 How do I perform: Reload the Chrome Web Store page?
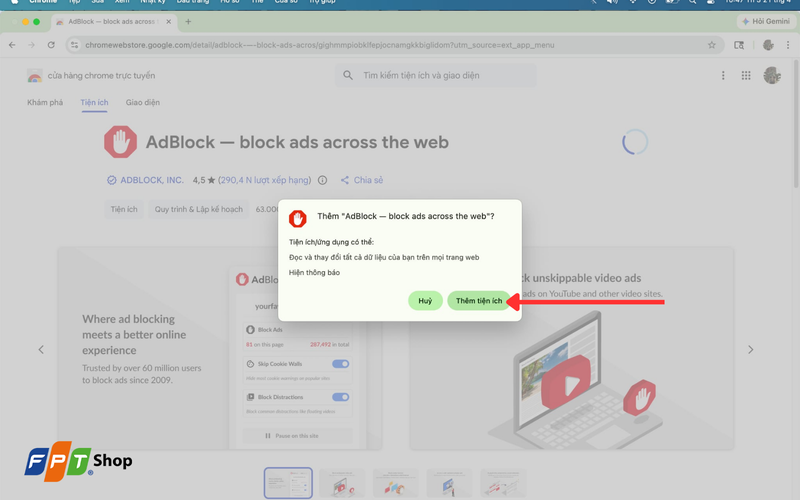(51, 45)
